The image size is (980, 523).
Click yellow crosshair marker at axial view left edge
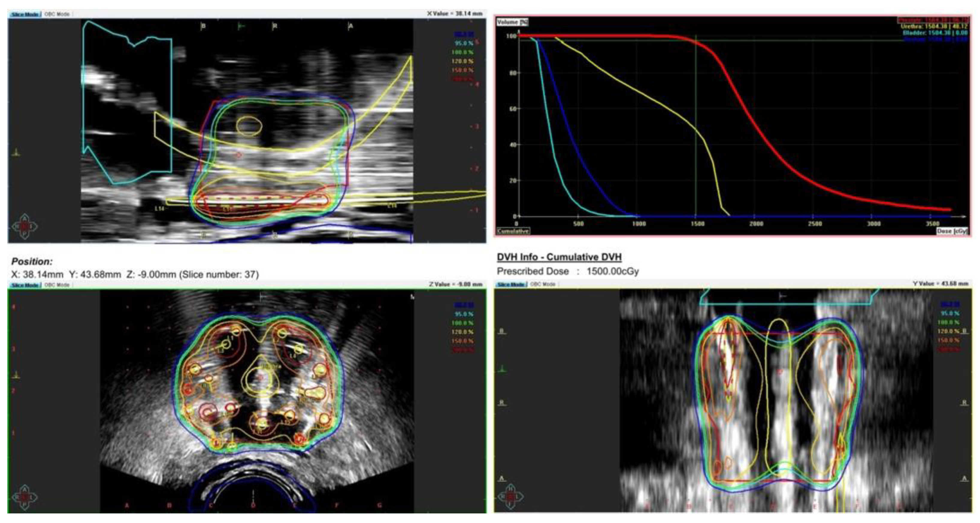point(16,375)
